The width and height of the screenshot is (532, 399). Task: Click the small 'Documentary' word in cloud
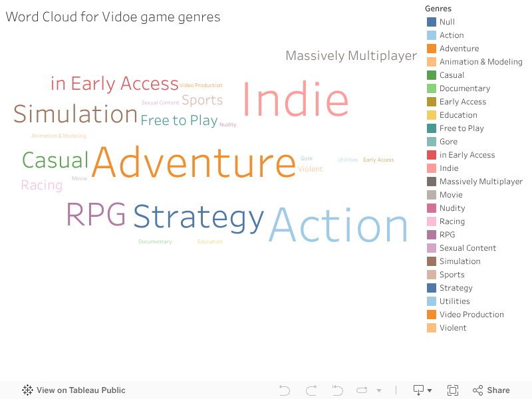click(155, 241)
